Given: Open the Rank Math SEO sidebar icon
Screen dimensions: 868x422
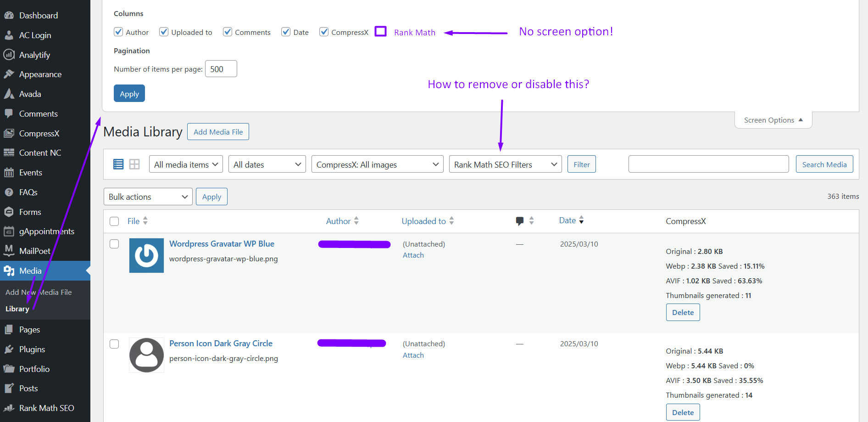Looking at the screenshot, I should pyautogui.click(x=9, y=408).
